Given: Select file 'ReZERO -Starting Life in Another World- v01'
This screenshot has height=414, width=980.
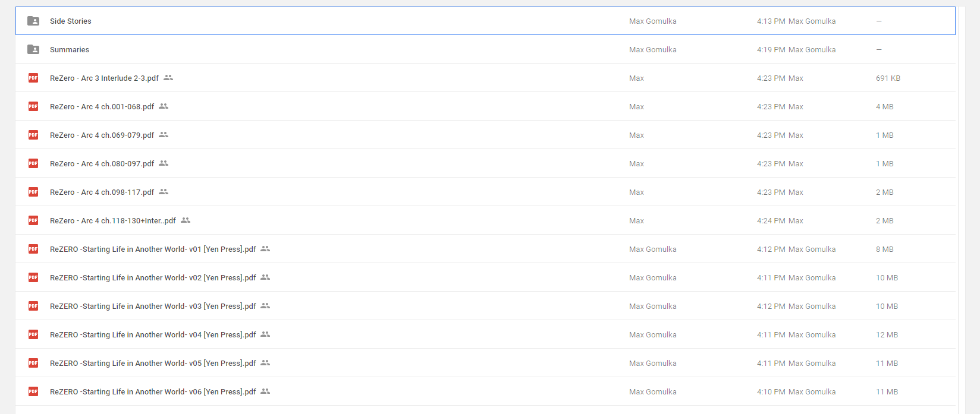Looking at the screenshot, I should tap(153, 249).
